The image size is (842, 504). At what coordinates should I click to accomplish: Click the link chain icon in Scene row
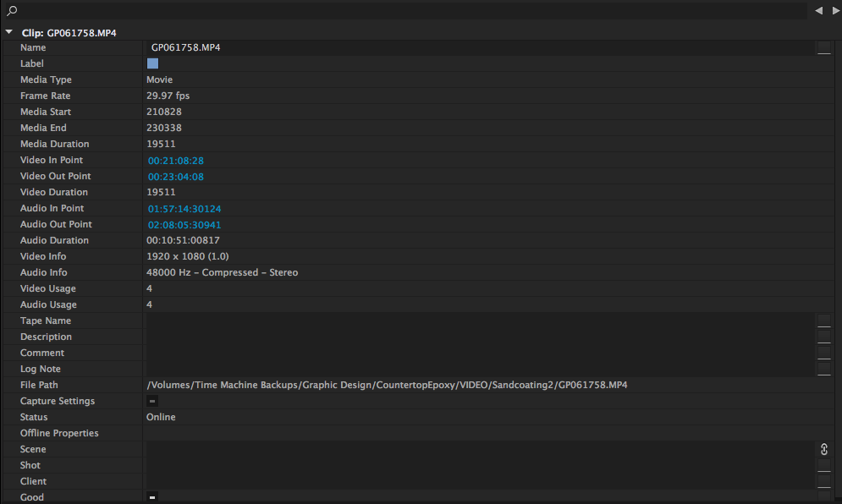click(823, 449)
